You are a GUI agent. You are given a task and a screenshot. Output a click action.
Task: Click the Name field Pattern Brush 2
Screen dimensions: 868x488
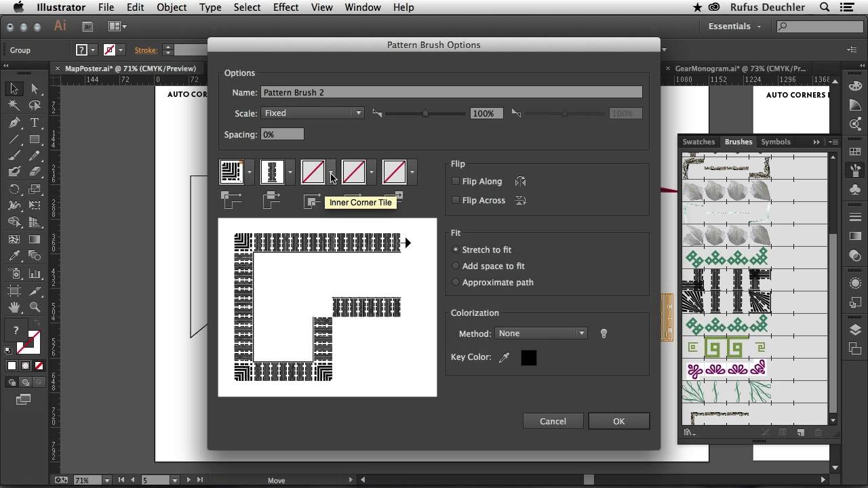452,92
